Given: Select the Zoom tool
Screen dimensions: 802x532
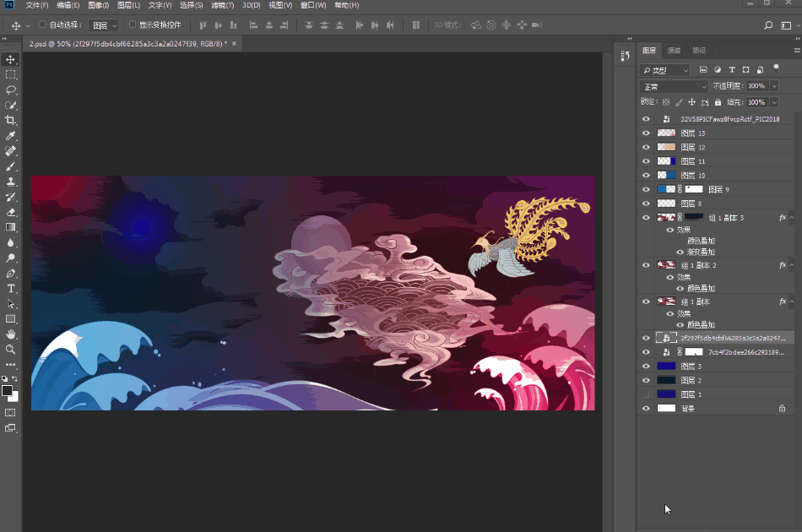Looking at the screenshot, I should (10, 350).
